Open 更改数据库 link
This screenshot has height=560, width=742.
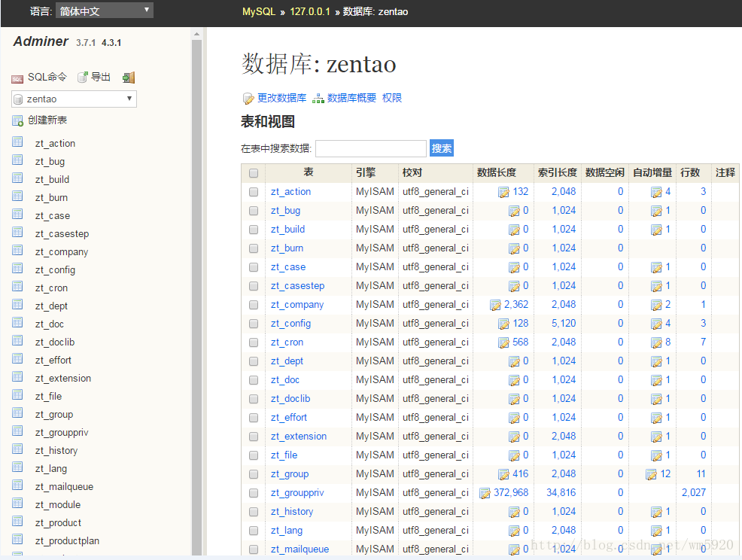pos(281,98)
